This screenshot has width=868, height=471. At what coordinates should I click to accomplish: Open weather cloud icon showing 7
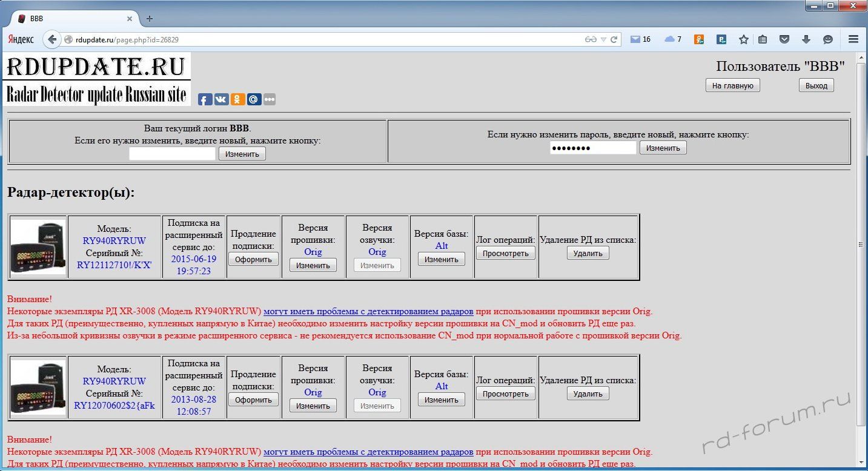tap(672, 39)
